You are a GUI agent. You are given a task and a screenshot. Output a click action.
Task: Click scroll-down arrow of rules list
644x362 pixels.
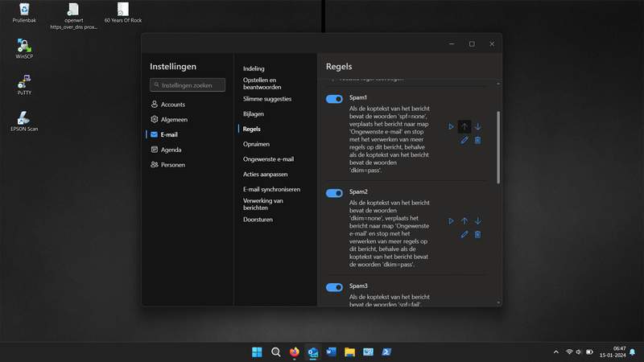point(498,303)
